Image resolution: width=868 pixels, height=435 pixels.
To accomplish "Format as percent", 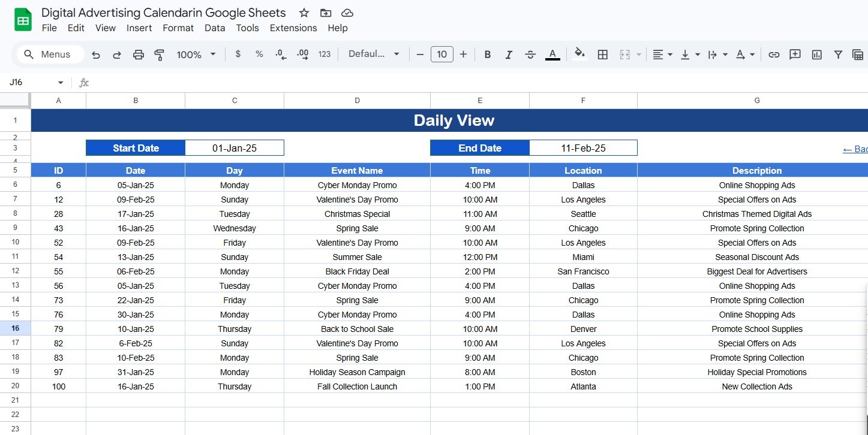I will click(259, 54).
